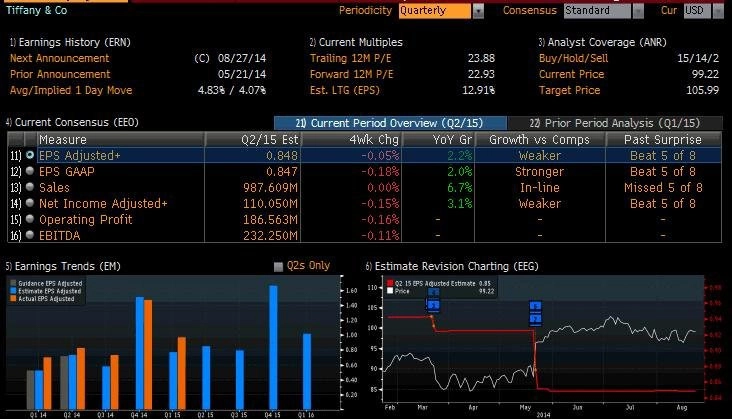Click the In-line growth vs comps cell
The image size is (732, 419).
click(540, 188)
